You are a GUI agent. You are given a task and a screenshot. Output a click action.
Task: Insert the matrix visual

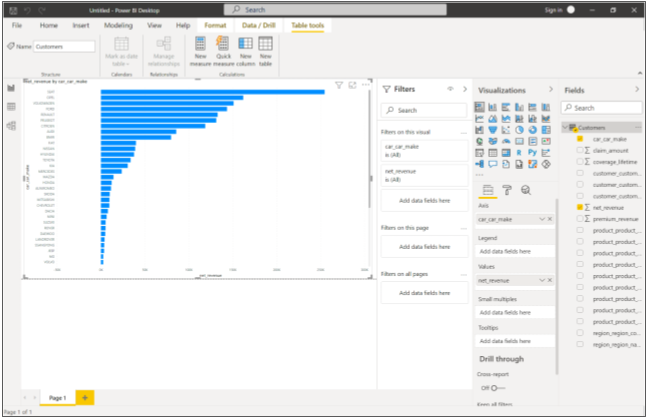tap(506, 153)
